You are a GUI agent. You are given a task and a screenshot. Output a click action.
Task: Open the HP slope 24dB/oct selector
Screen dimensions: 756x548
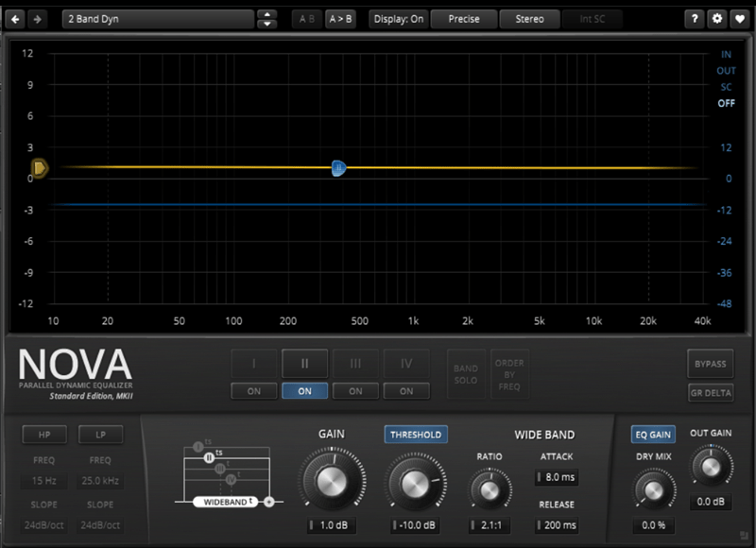43,525
